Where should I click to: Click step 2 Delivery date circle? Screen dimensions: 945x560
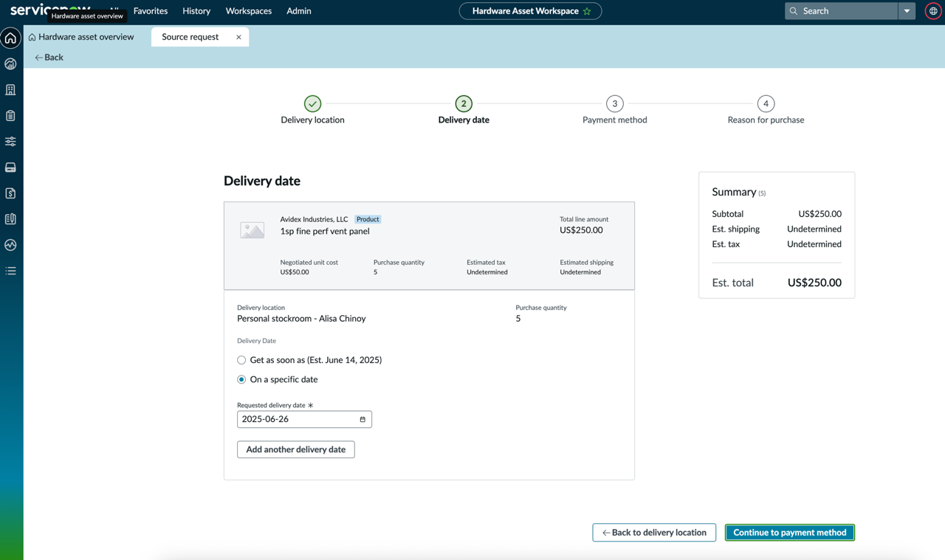(464, 103)
